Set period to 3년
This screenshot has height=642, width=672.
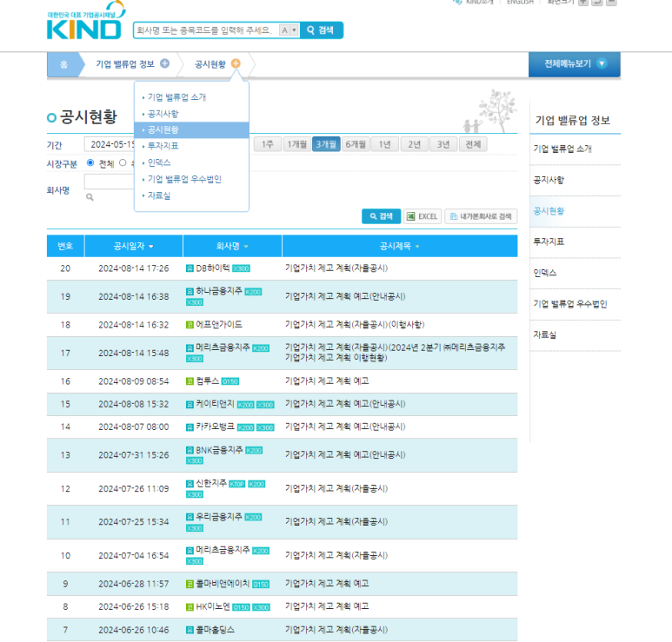(x=443, y=144)
